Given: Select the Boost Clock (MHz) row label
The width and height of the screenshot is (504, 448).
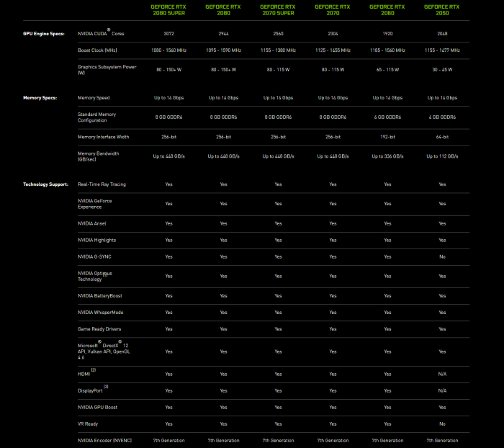Looking at the screenshot, I should [x=98, y=50].
